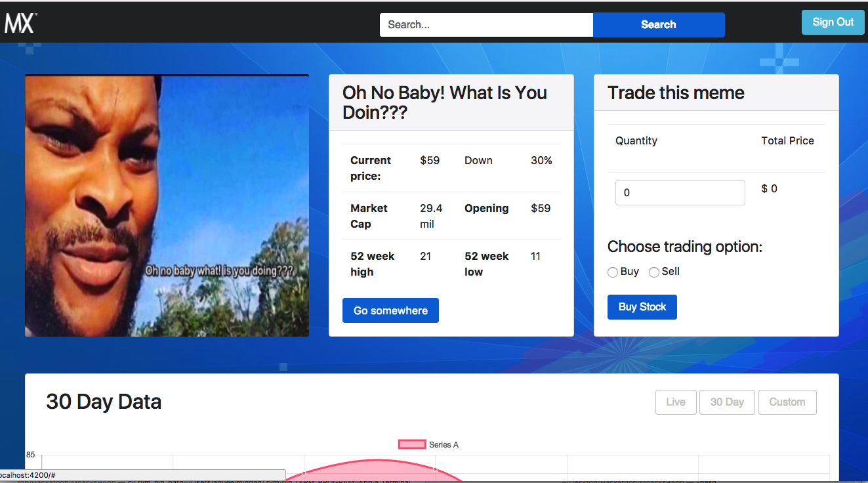Click the right data point on the chart curve
The width and height of the screenshot is (868, 483).
pyautogui.click(x=435, y=469)
